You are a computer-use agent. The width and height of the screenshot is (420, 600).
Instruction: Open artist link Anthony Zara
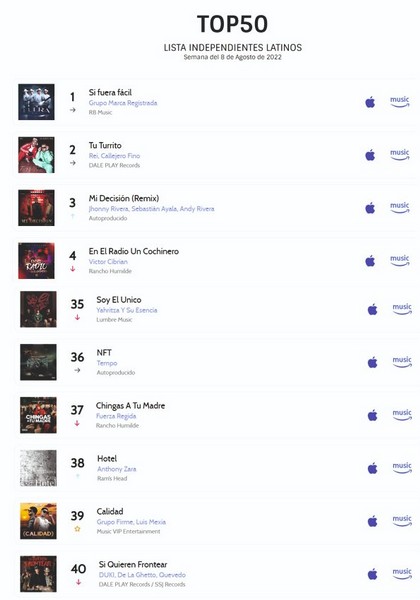point(117,469)
